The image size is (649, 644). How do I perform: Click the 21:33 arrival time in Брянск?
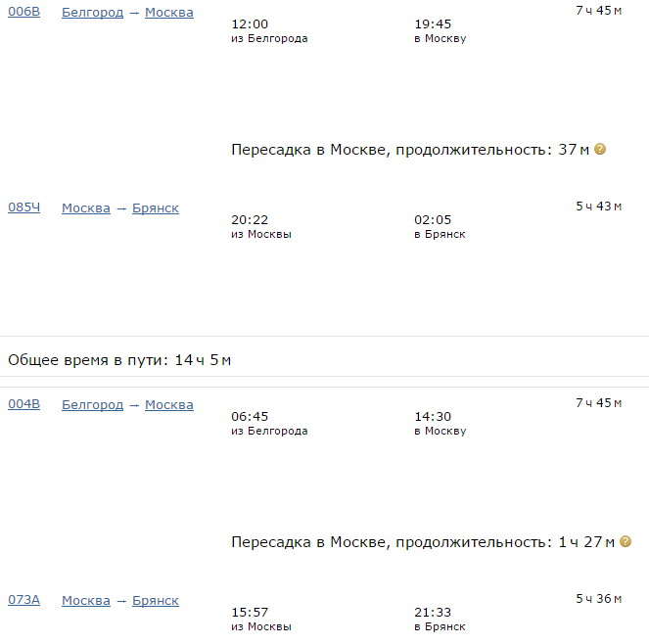point(433,613)
